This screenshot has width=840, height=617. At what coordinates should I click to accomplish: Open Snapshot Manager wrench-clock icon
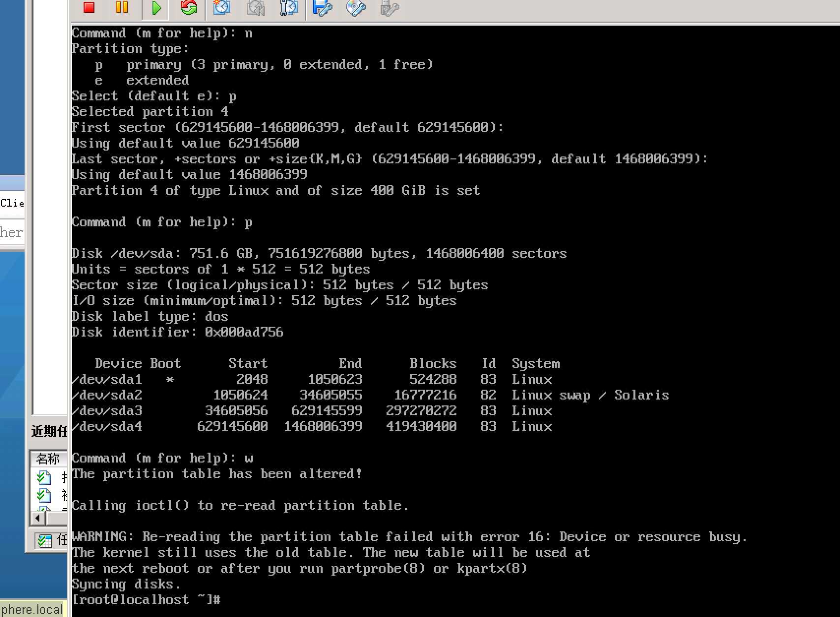pyautogui.click(x=289, y=7)
